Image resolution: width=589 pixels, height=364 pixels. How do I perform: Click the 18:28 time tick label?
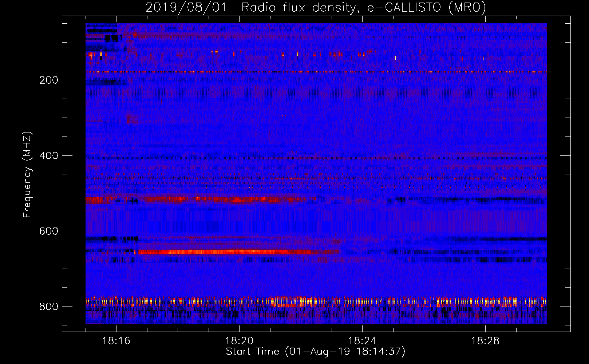(485, 341)
